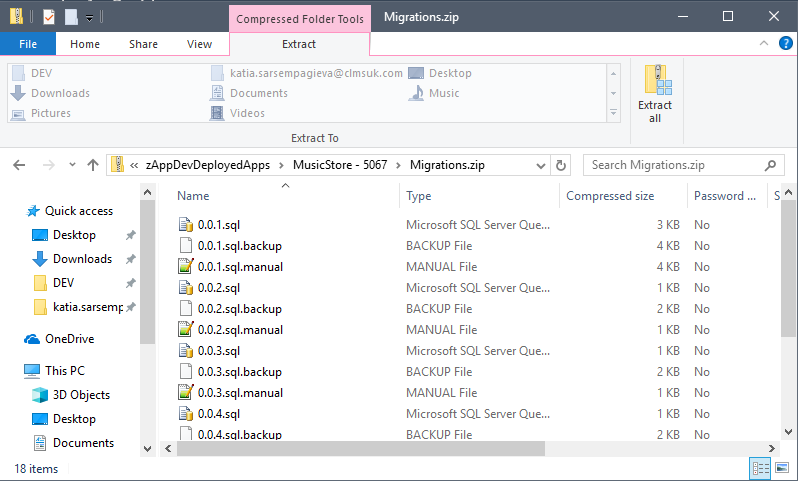Click the file list vertical scrollbar
The width and height of the screenshot is (798, 481).
[789, 320]
